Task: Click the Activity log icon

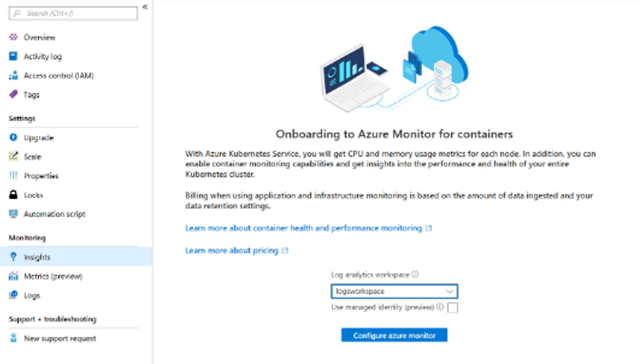Action: pyautogui.click(x=13, y=56)
